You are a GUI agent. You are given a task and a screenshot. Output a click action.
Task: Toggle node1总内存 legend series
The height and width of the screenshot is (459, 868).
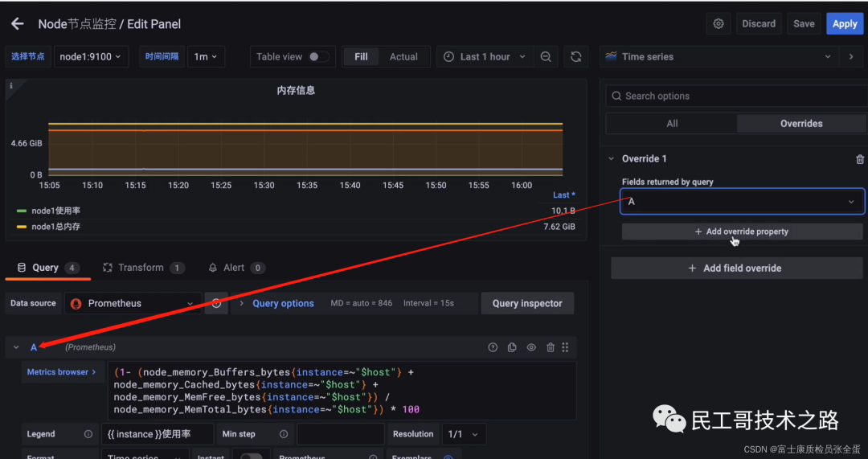click(x=55, y=227)
